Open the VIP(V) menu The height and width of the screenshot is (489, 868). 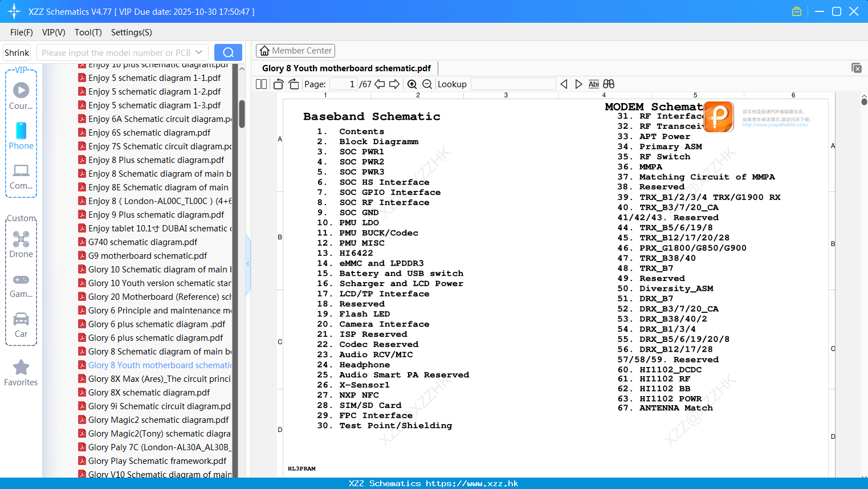point(54,32)
